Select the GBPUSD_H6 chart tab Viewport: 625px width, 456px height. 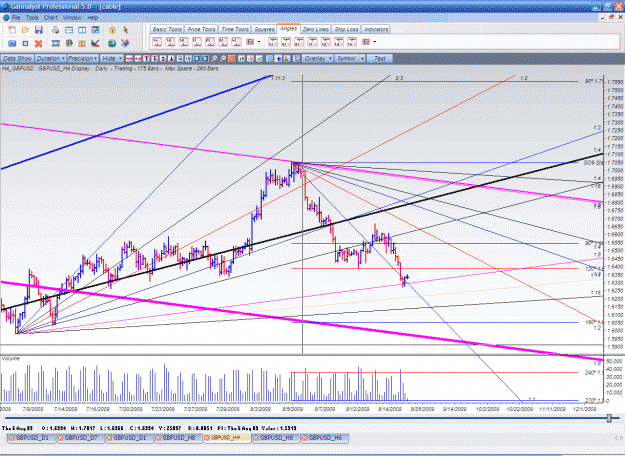coord(325,438)
